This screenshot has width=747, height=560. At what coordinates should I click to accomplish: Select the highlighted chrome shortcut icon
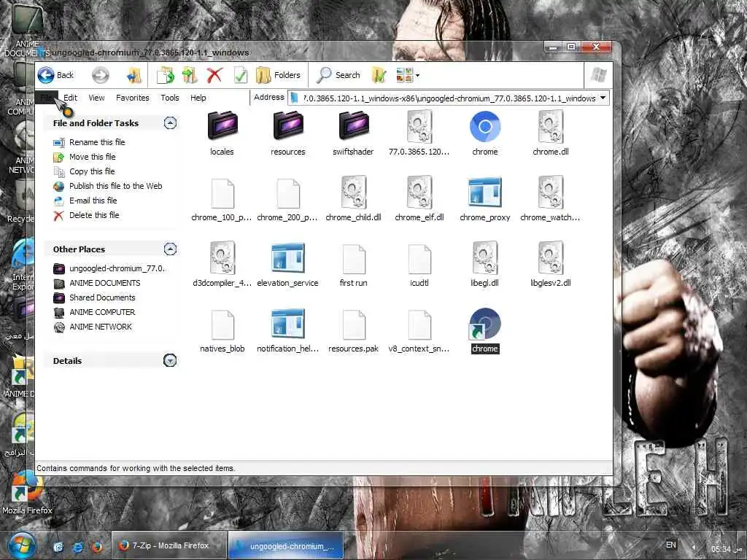[485, 331]
